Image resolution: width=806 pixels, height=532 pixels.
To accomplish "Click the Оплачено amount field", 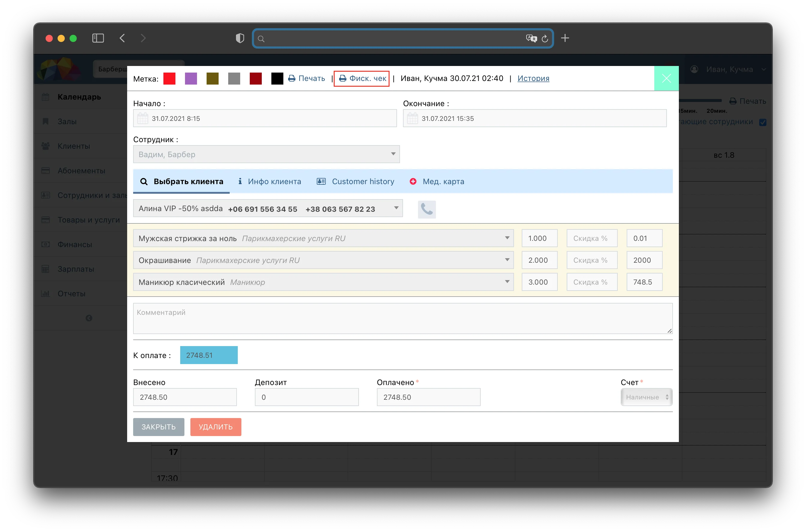I will click(x=428, y=397).
